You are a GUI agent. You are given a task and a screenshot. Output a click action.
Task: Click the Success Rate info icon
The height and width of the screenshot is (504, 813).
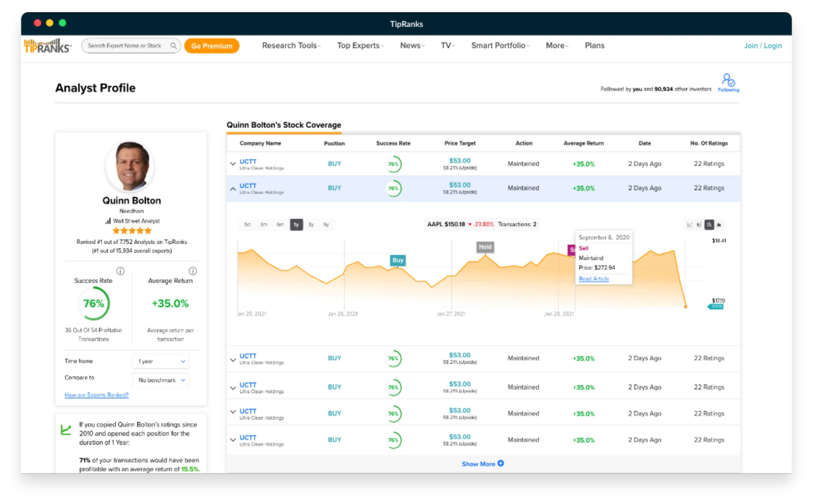[x=120, y=271]
